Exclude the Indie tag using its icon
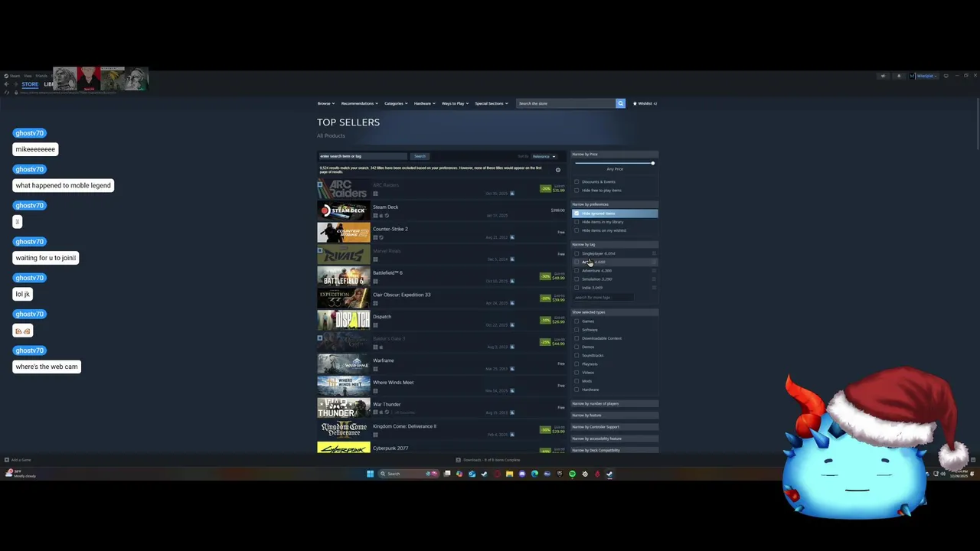Image resolution: width=980 pixels, height=551 pixels. (654, 288)
